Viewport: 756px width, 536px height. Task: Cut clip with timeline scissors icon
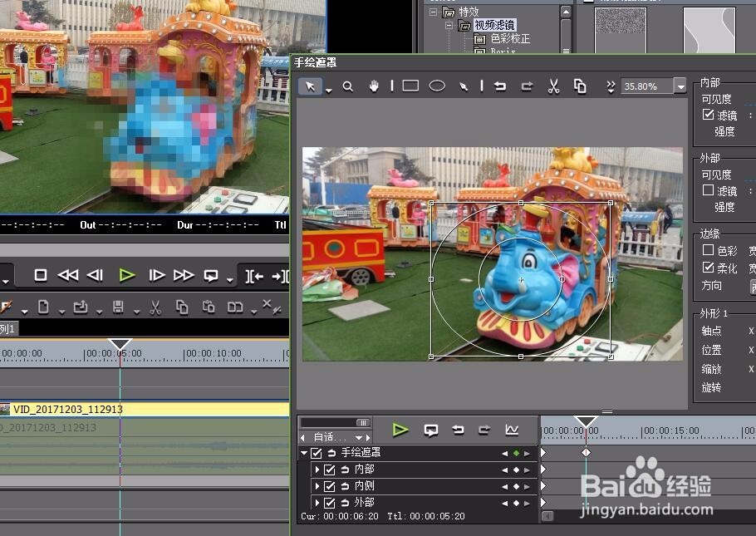pos(155,307)
